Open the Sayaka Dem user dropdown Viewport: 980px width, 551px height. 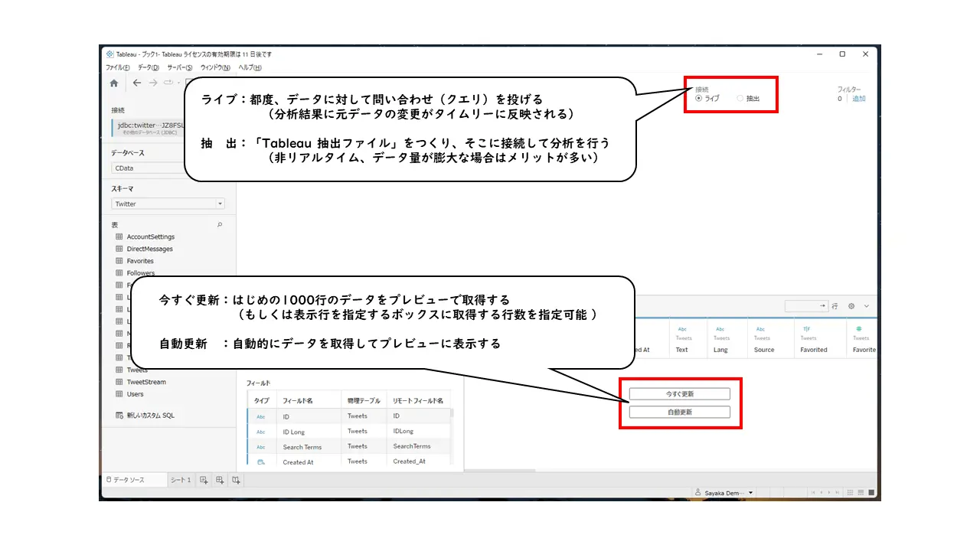[724, 492]
